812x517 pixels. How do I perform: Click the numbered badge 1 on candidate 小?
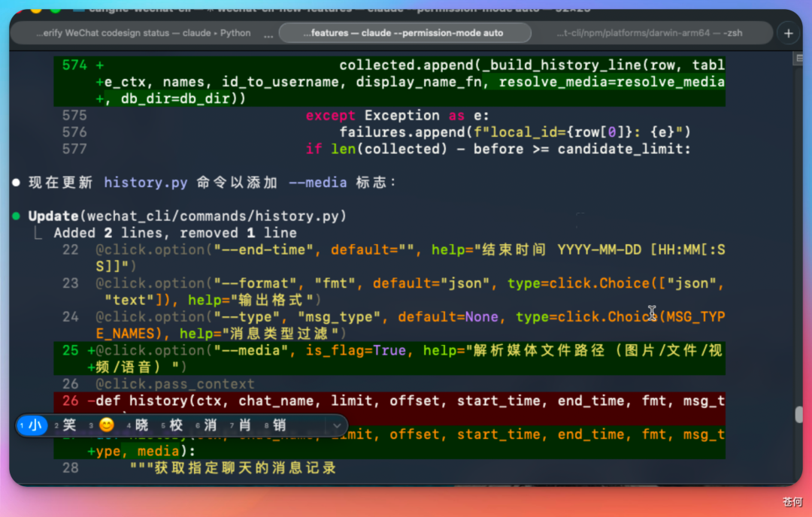pos(22,425)
